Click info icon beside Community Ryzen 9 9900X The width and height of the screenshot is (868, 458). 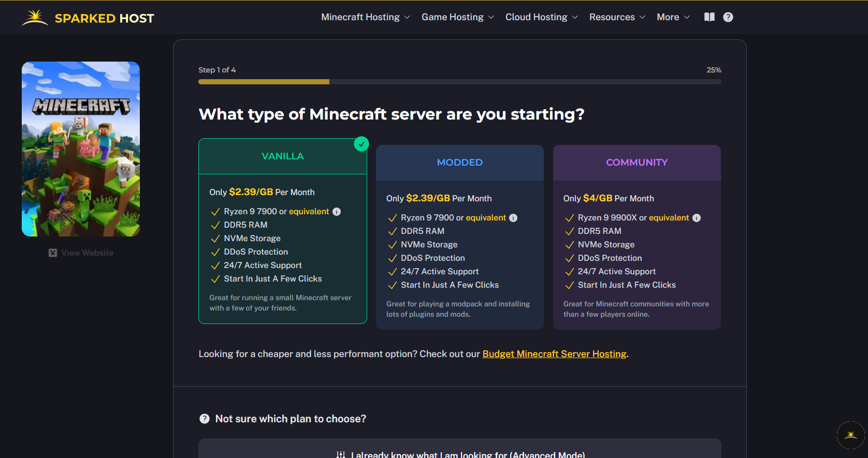[697, 218]
